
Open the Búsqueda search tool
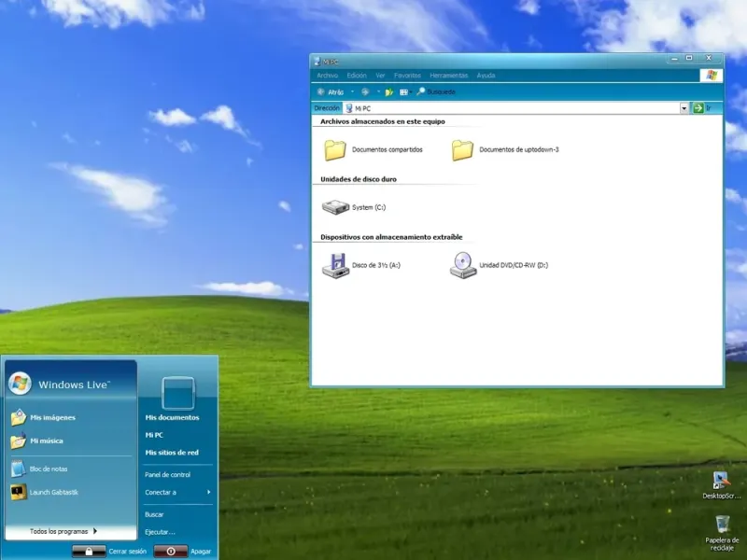(x=436, y=91)
